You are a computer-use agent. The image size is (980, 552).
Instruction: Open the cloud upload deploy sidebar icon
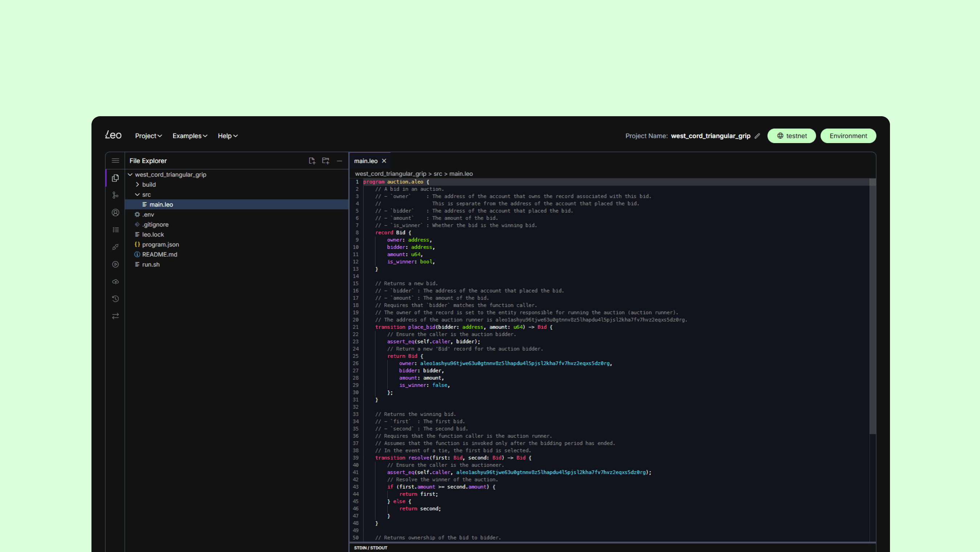115,282
